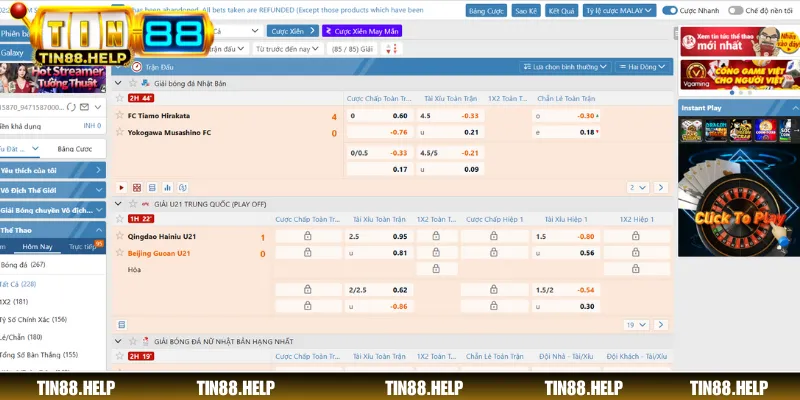Viewport: 800px width, 400px height.
Task: Star the Beijing Guoan U21 team
Action: [x=120, y=253]
